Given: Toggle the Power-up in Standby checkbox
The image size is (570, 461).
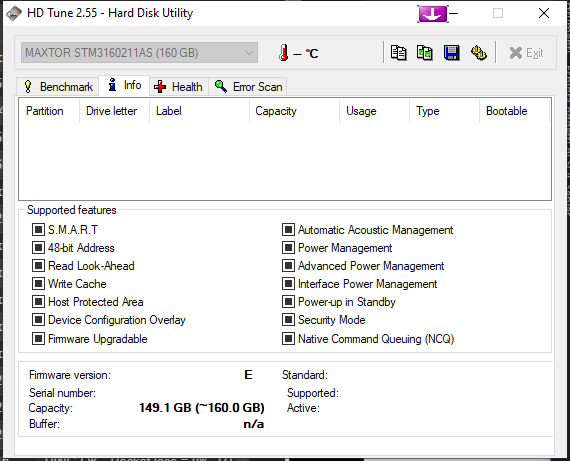Looking at the screenshot, I should [x=288, y=302].
